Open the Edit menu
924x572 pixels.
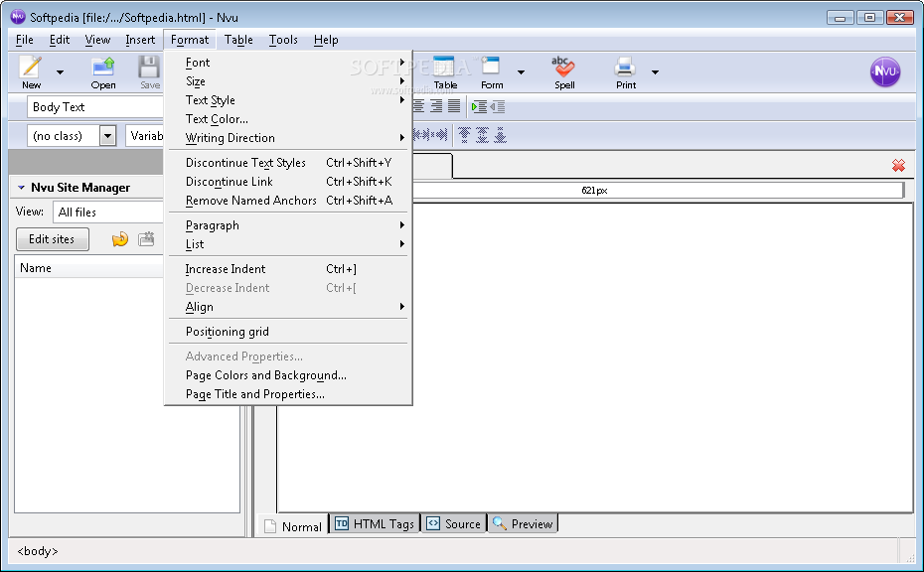pyautogui.click(x=60, y=40)
